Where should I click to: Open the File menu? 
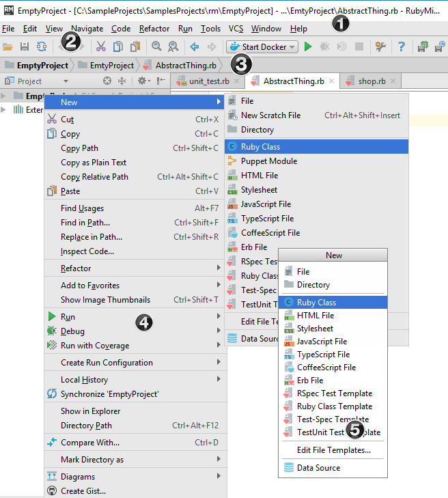coord(8,29)
